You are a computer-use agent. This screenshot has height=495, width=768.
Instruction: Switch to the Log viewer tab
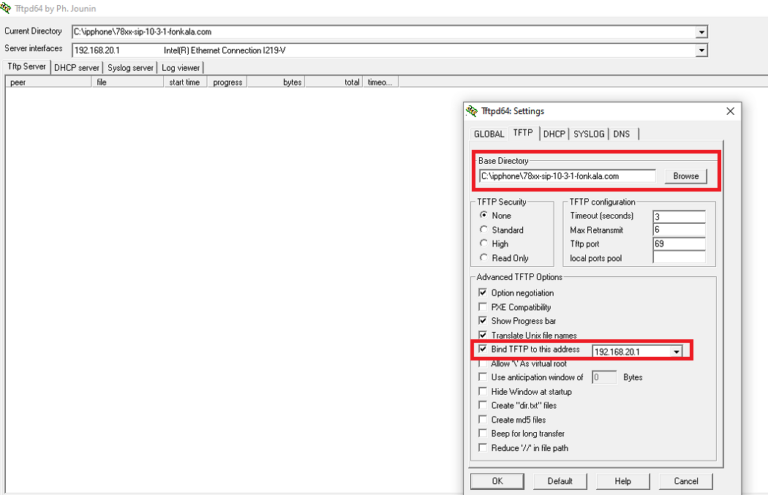point(181,68)
